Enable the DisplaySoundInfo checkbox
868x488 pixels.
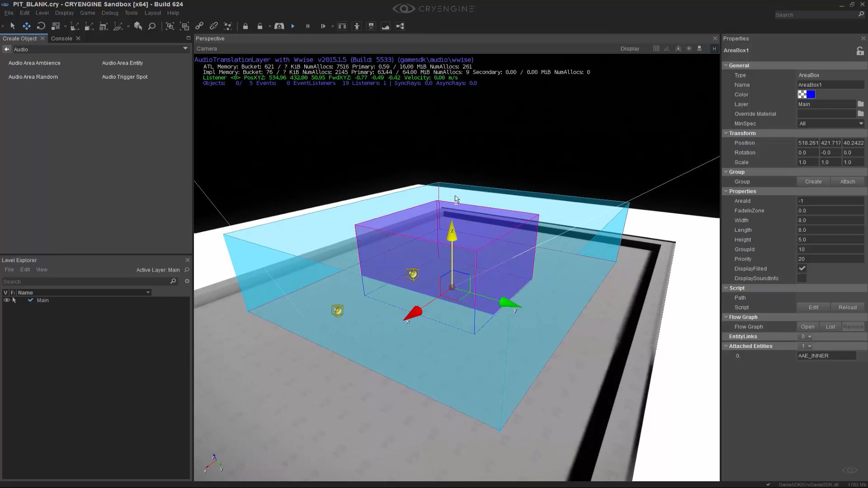802,278
